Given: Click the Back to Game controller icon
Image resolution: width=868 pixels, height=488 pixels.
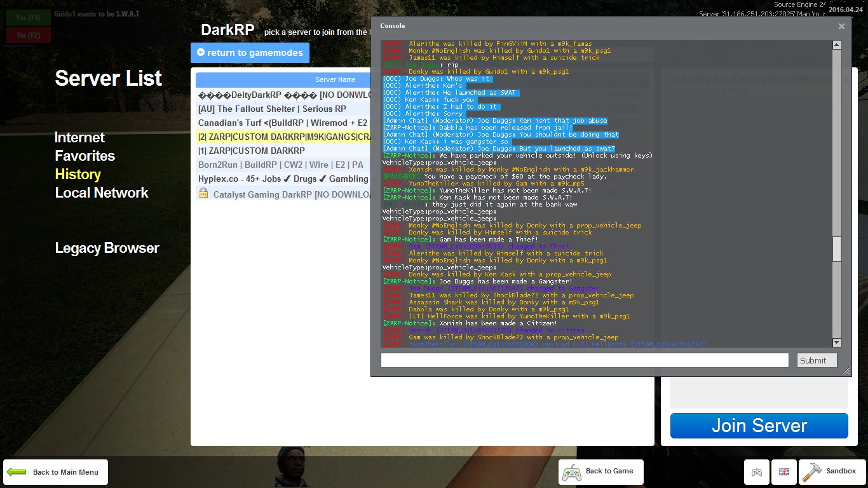Looking at the screenshot, I should tap(572, 472).
